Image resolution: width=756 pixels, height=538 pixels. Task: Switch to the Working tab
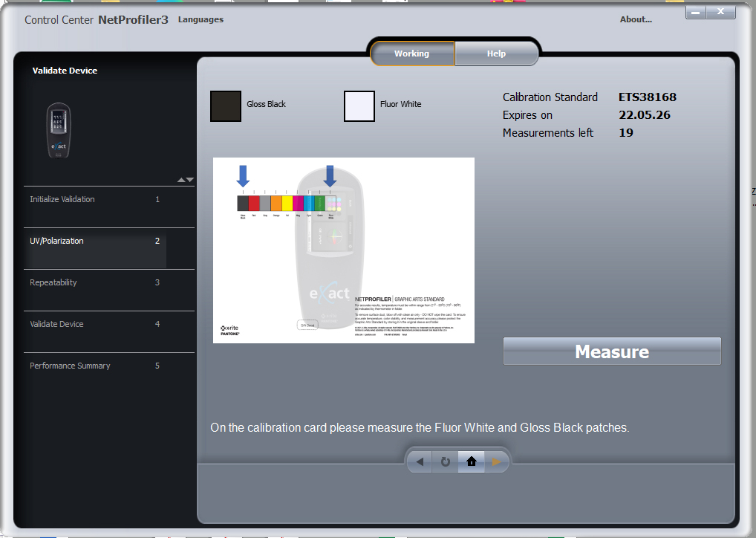point(411,54)
